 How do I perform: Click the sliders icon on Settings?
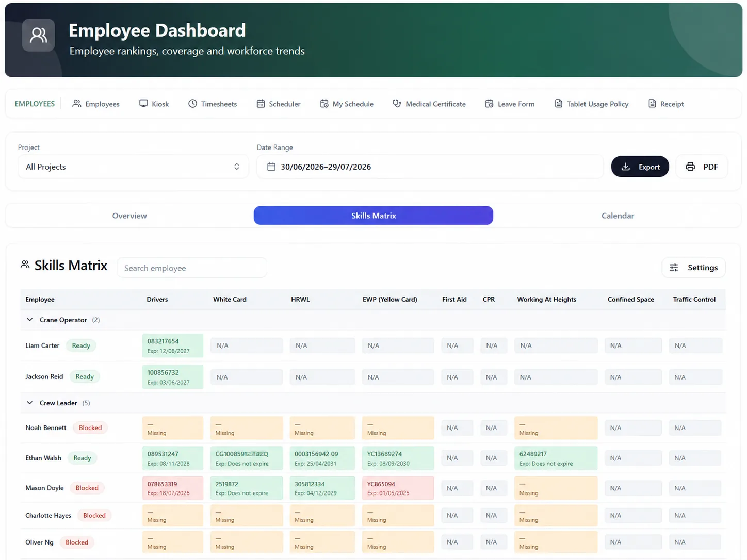coord(674,268)
